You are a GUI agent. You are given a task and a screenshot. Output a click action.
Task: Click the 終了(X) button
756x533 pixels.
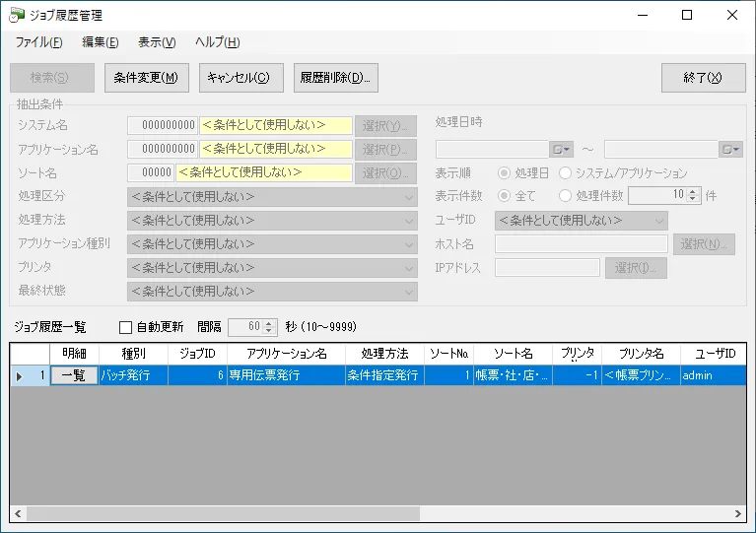point(701,78)
